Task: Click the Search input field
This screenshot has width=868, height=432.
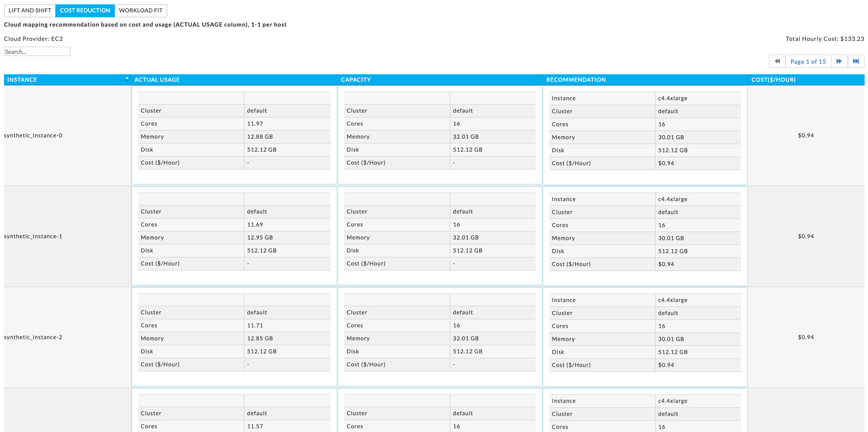Action: point(37,52)
